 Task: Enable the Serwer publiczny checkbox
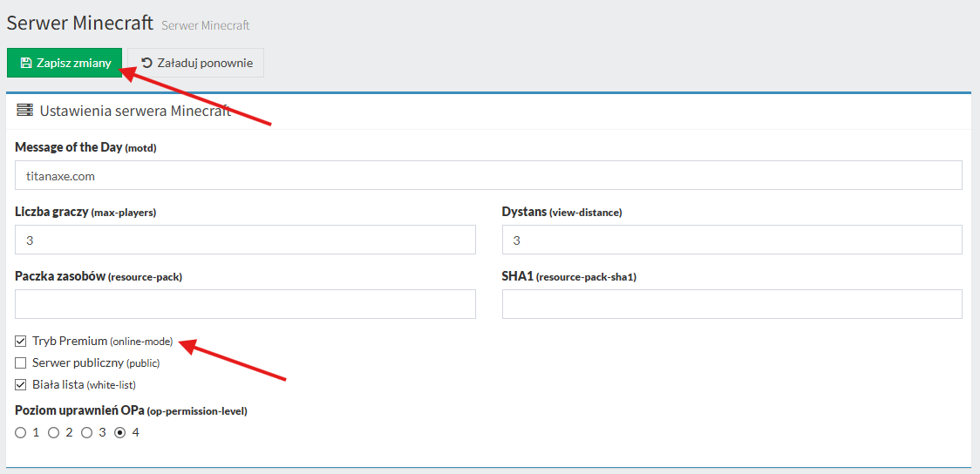[21, 363]
